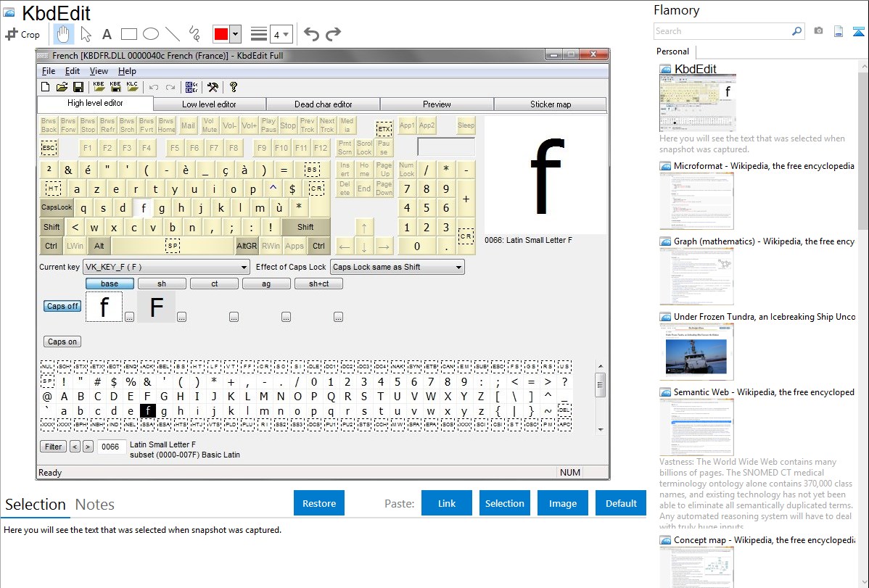The height and width of the screenshot is (588, 869).
Task: Click the Crop tool
Action: (x=23, y=34)
